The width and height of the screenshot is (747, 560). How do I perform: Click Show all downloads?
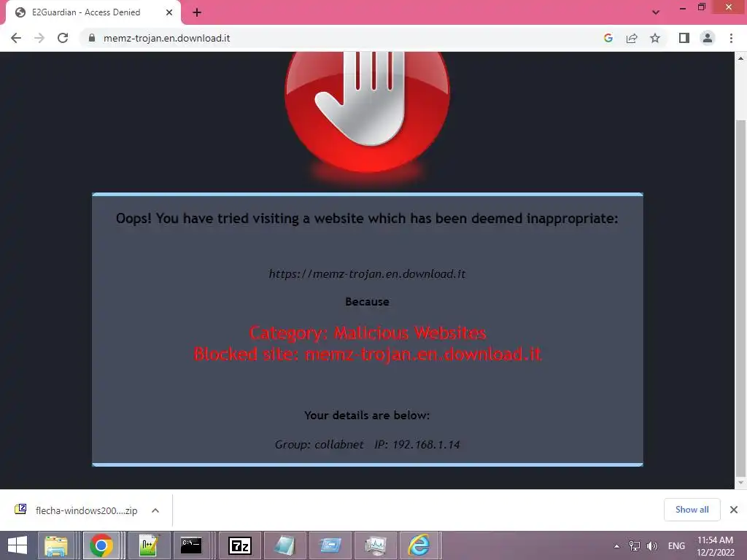click(692, 510)
